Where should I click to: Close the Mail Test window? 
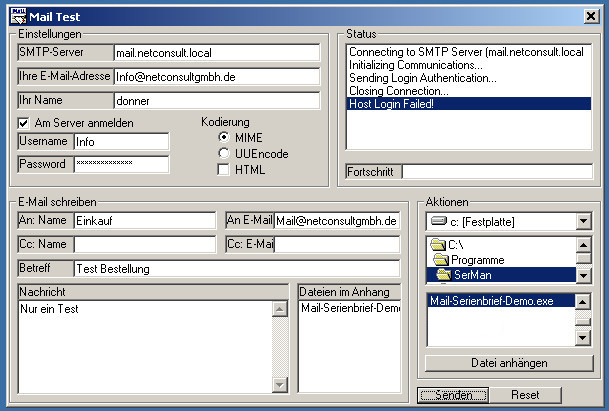click(591, 16)
